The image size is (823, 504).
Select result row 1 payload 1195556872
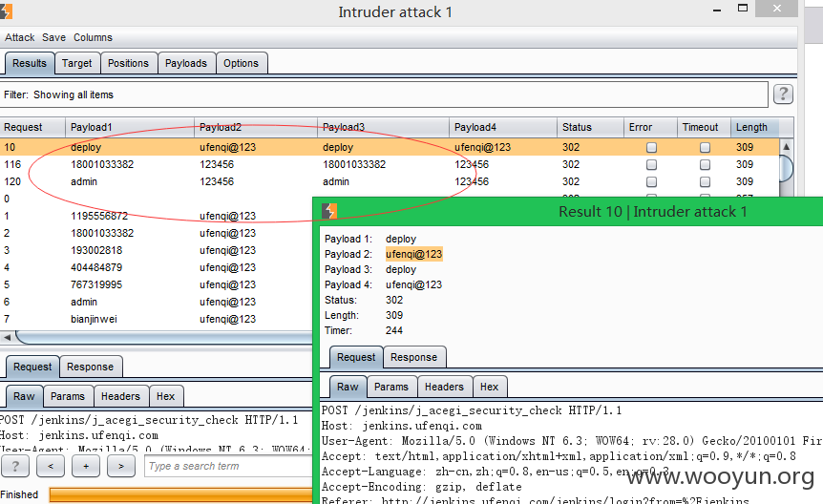point(157,216)
